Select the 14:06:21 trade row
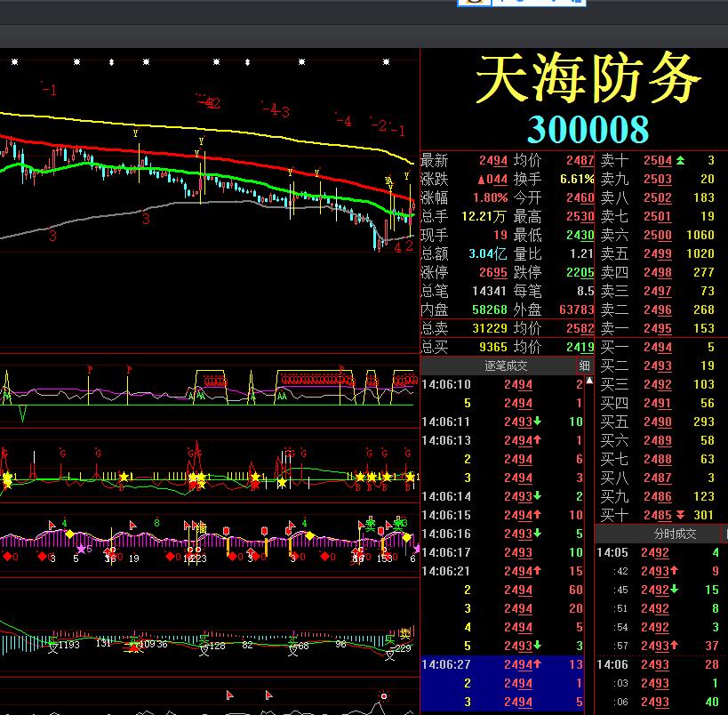Viewport: 728px width, 715px height. pos(502,572)
